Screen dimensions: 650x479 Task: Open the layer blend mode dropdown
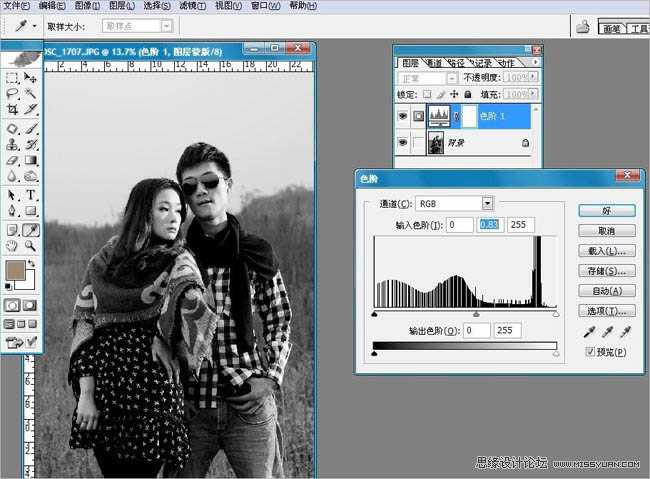click(x=451, y=78)
